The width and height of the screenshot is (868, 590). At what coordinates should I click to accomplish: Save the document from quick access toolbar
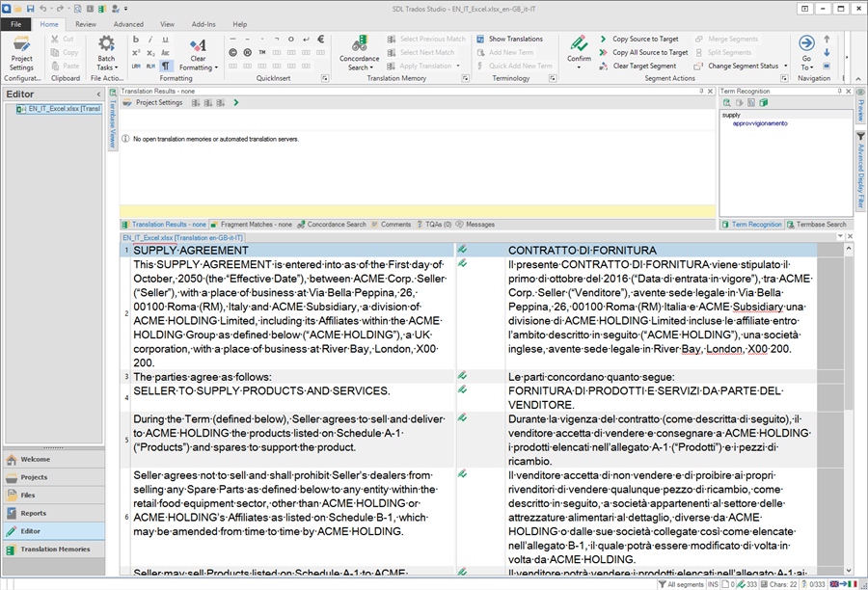(31, 9)
